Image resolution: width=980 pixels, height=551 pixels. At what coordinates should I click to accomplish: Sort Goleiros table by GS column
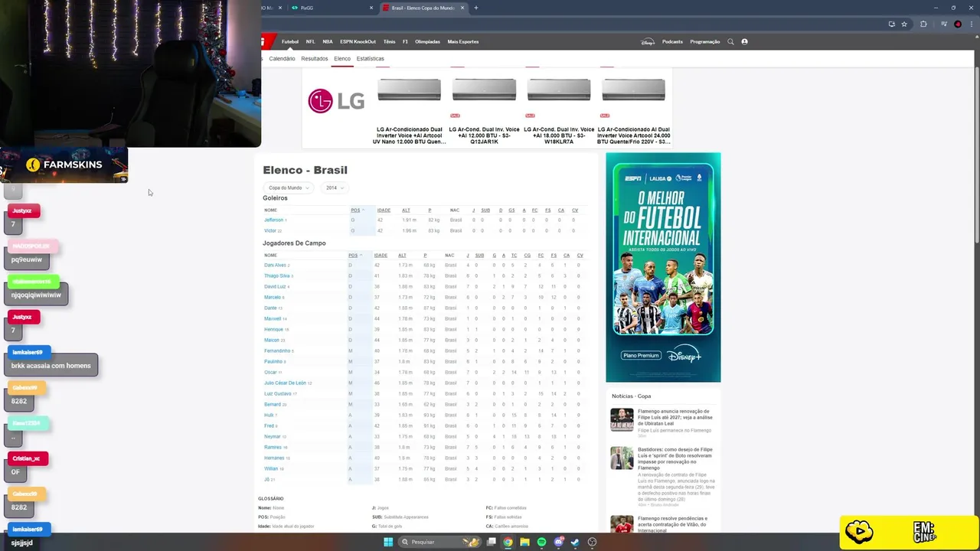[511, 210]
